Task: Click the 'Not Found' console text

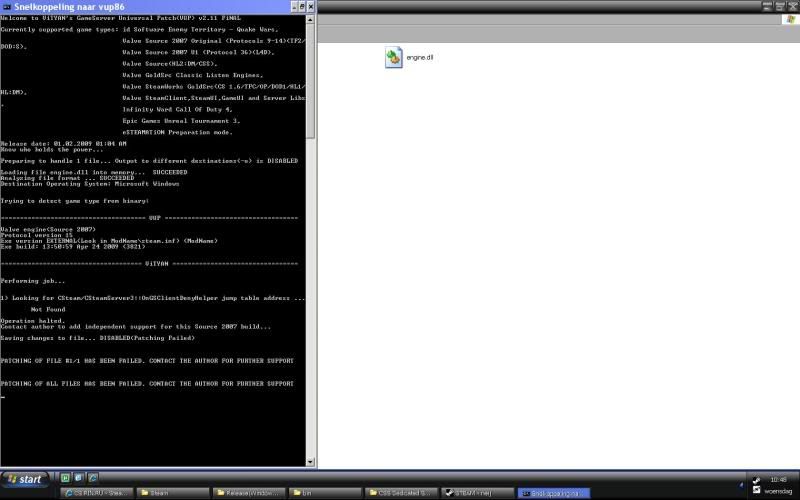Action: 48,309
